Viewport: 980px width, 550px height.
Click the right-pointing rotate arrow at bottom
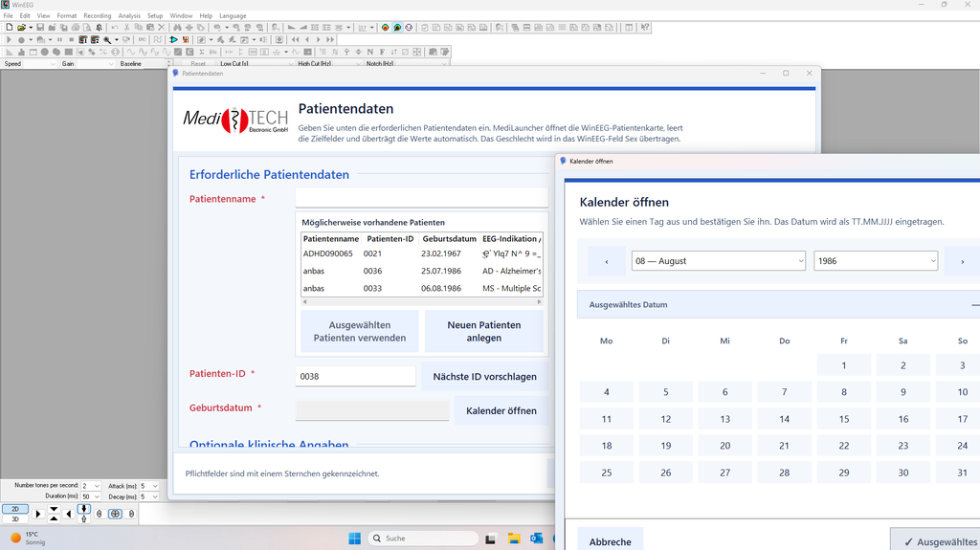point(38,514)
